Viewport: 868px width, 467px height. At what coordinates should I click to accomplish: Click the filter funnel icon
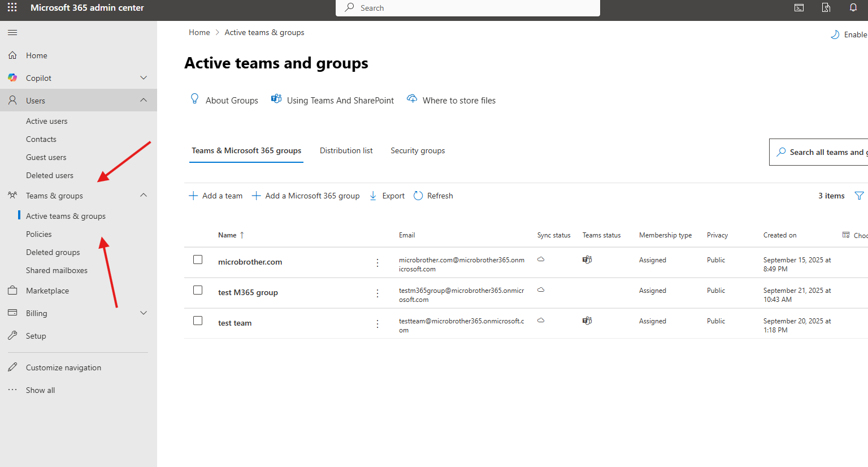(859, 196)
